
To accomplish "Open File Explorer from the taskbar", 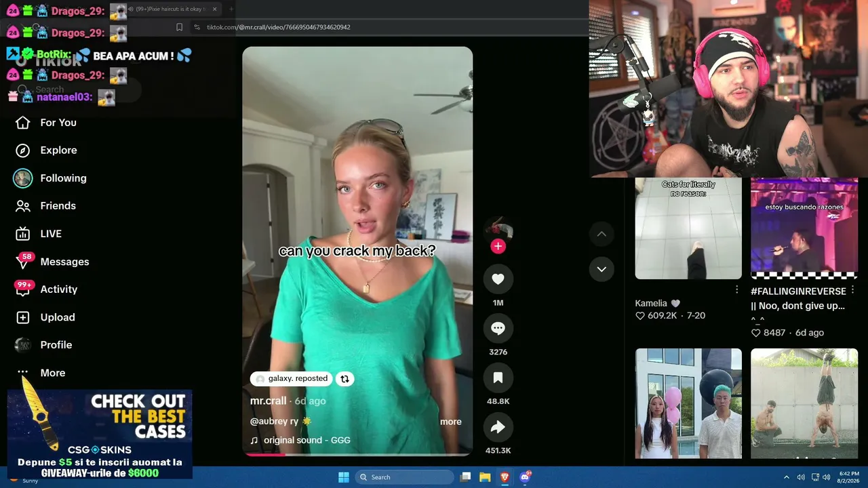I will tap(485, 477).
